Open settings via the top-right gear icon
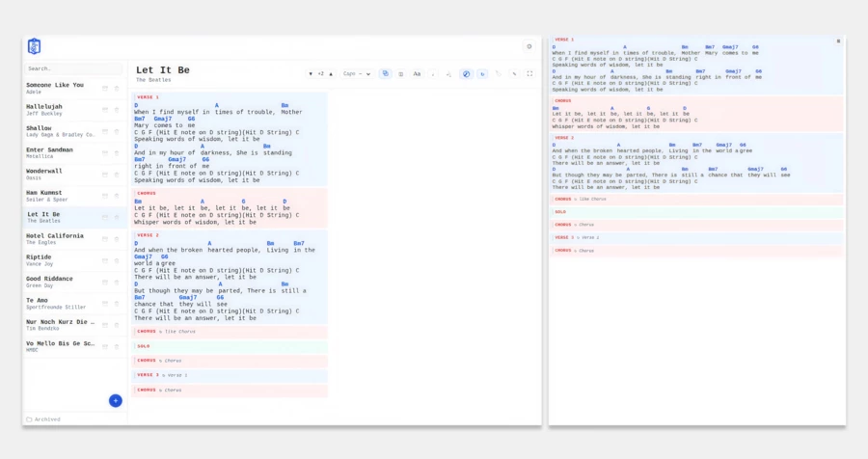The width and height of the screenshot is (868, 459). pyautogui.click(x=529, y=46)
